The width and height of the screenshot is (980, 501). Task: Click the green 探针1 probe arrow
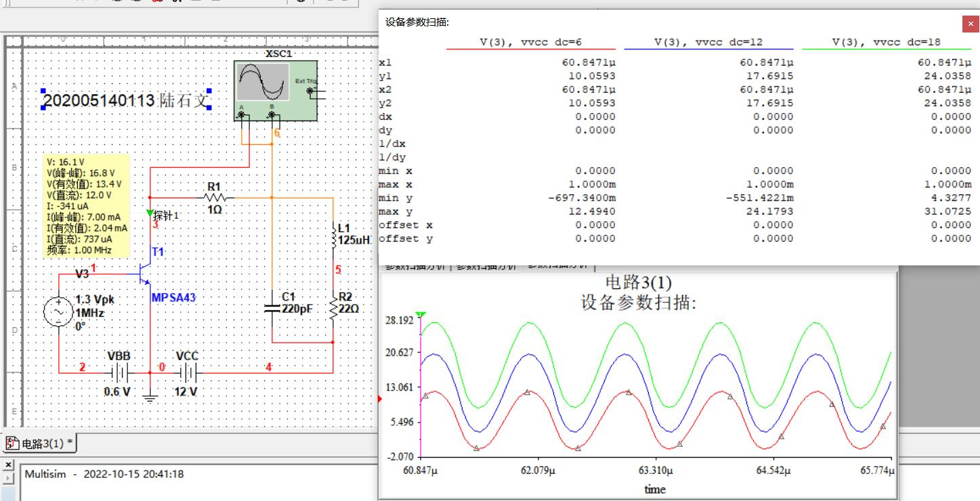(150, 214)
